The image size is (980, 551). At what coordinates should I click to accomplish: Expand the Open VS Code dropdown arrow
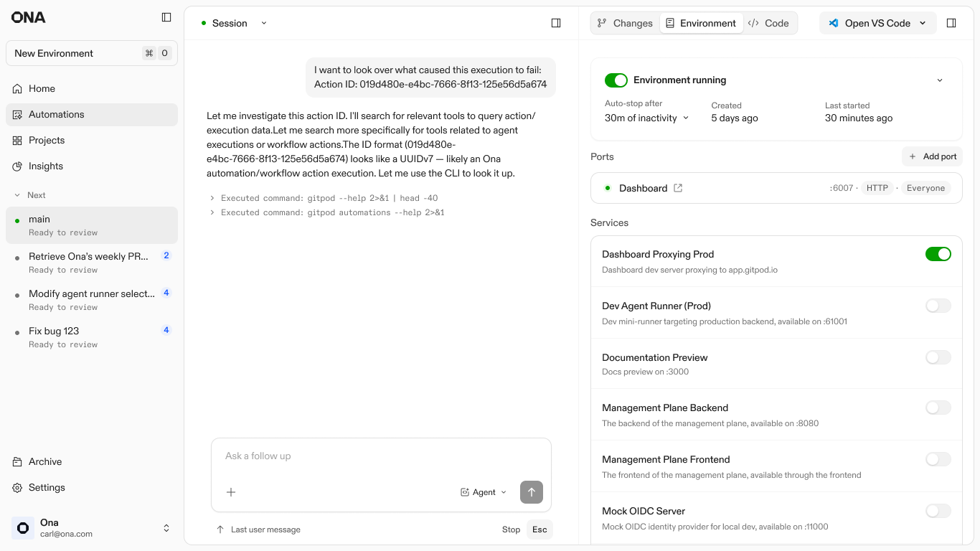point(923,23)
